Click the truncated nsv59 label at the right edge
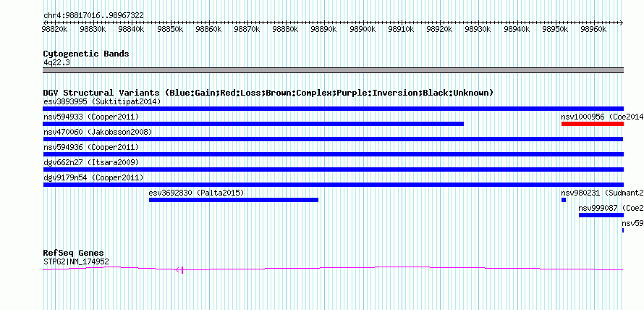644x310 pixels. click(632, 223)
